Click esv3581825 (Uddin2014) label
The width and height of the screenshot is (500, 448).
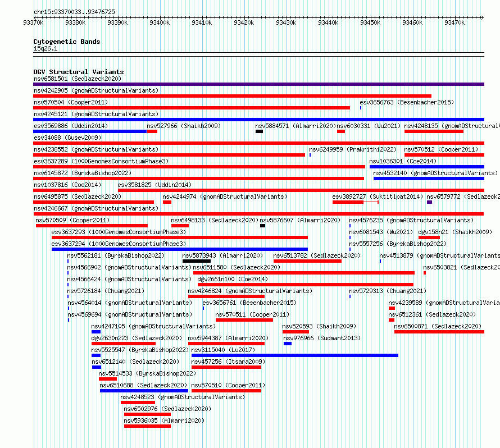point(154,185)
